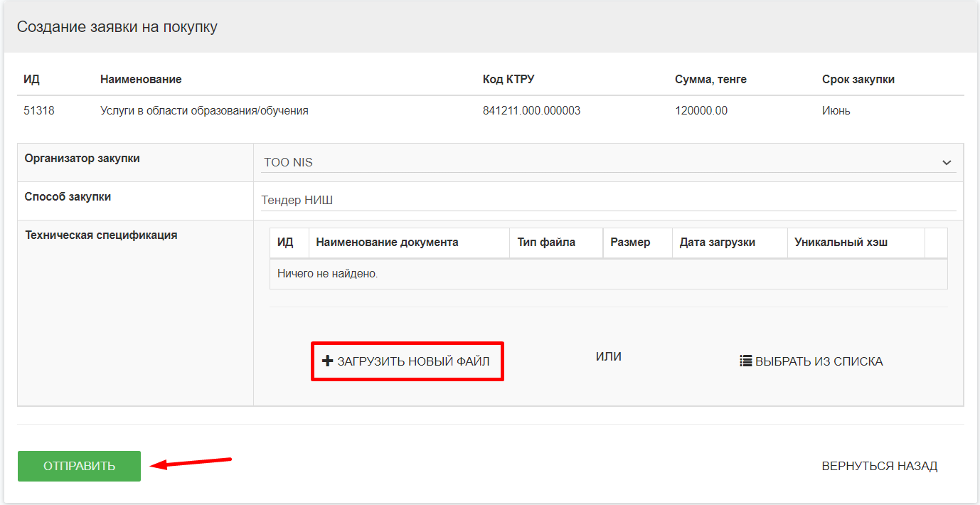Click the list icon beside ВЫБРАТЬ ИЗ СПИСКА

point(746,361)
